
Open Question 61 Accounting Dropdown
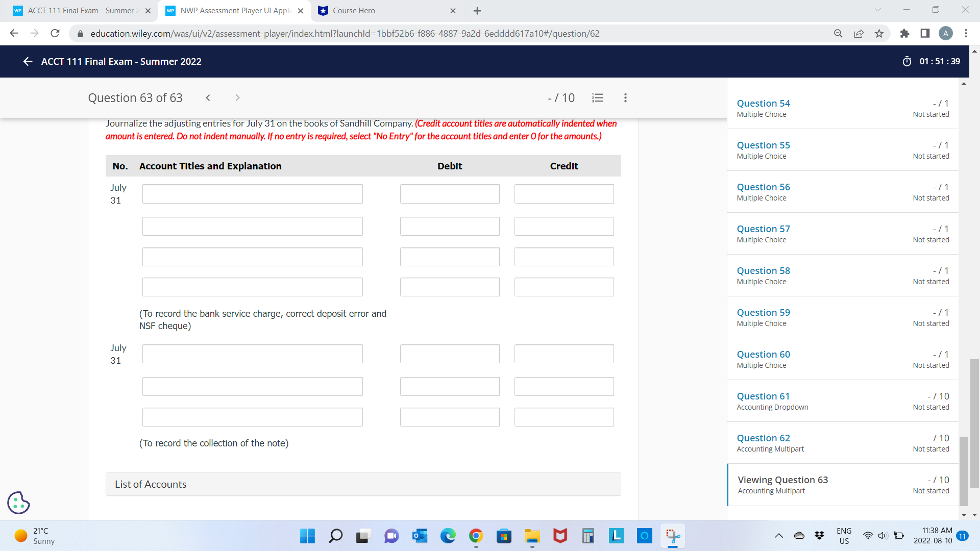click(x=763, y=396)
